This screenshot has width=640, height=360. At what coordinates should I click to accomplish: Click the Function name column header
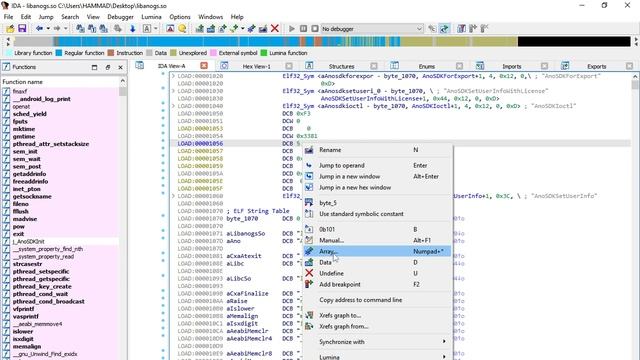[x=60, y=82]
